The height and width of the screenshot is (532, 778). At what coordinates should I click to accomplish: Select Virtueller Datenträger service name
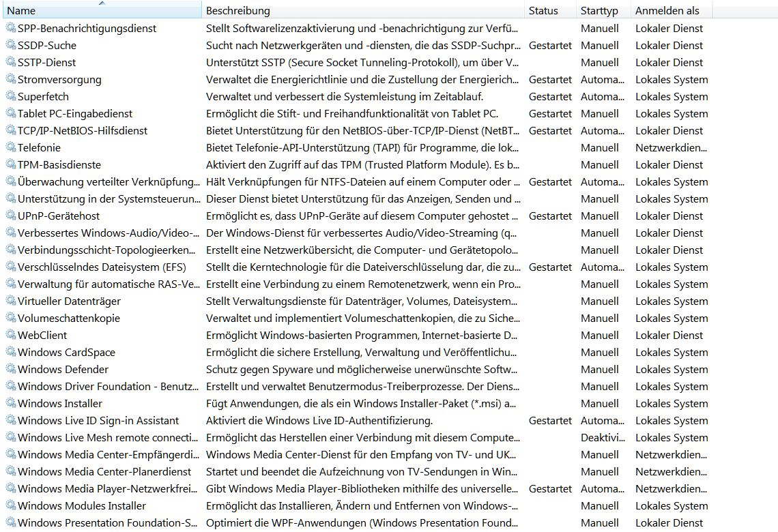click(69, 301)
